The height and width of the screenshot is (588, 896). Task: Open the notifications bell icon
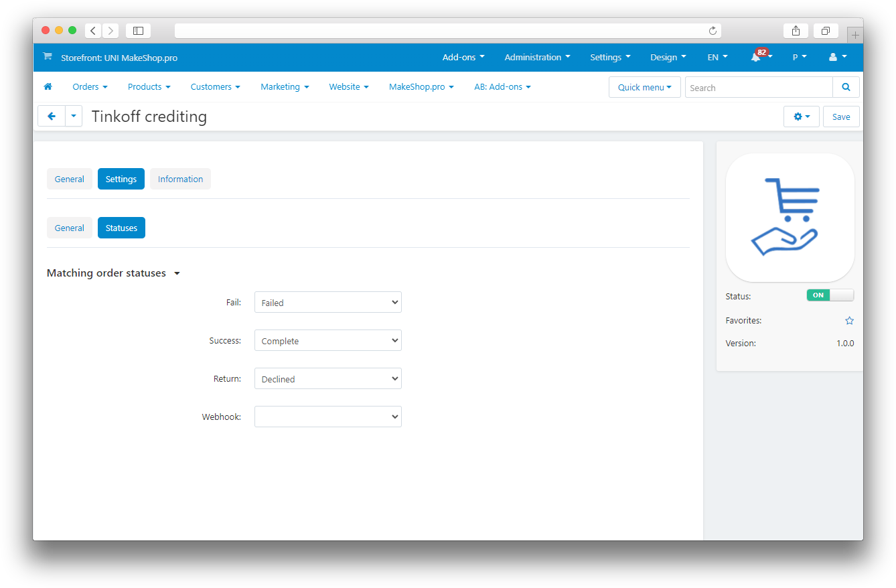756,58
